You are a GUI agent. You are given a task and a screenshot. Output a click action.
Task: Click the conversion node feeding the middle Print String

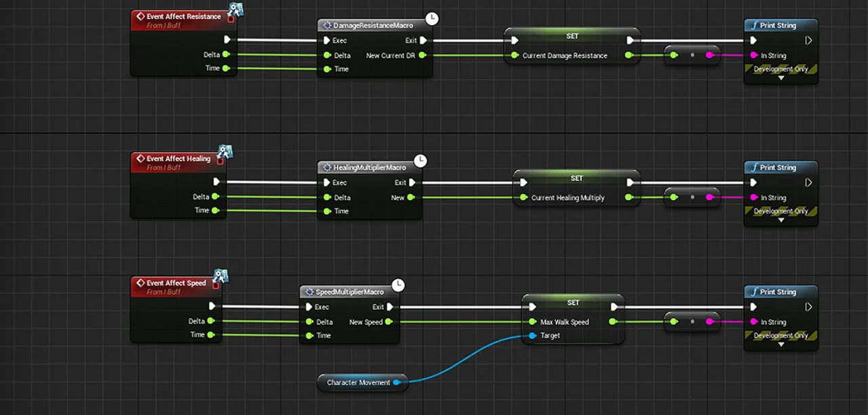[x=692, y=197]
